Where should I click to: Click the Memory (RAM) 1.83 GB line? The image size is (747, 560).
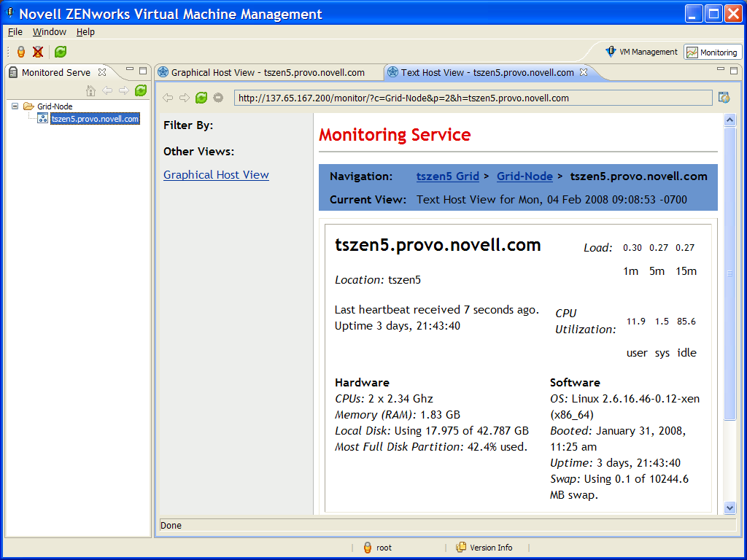pos(398,415)
